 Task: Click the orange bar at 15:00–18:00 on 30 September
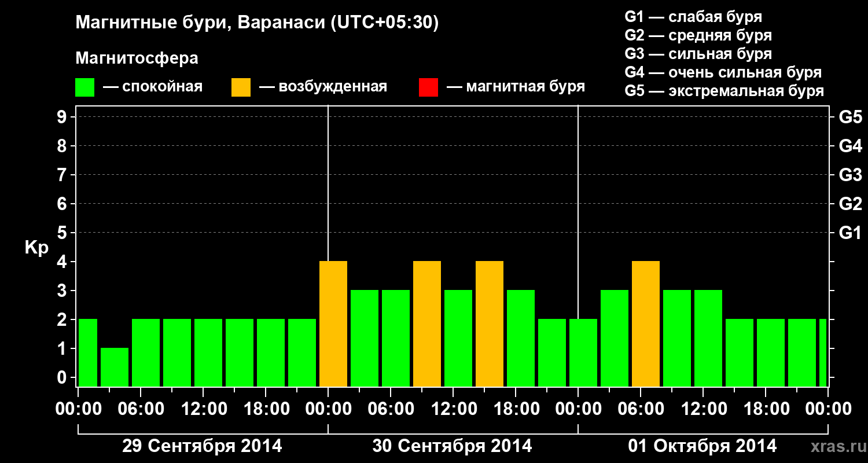490,324
